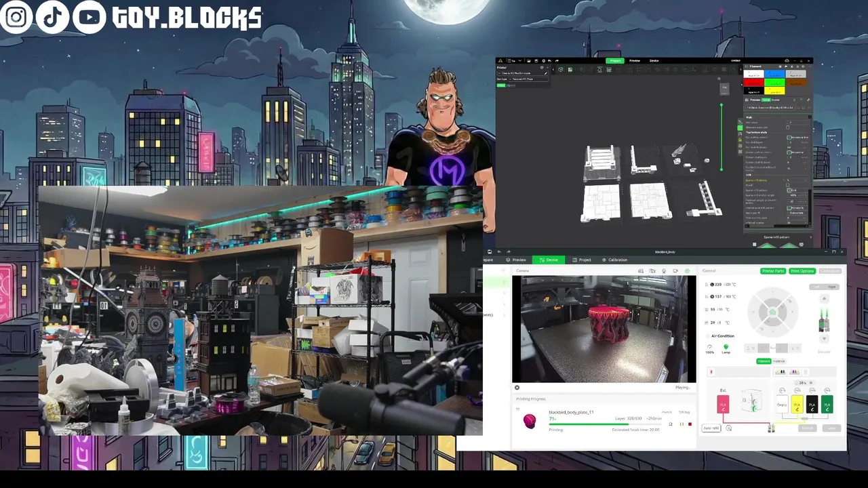This screenshot has width=868, height=488.
Task: Move extruder up with the up arrow
Action: pyautogui.click(x=824, y=298)
